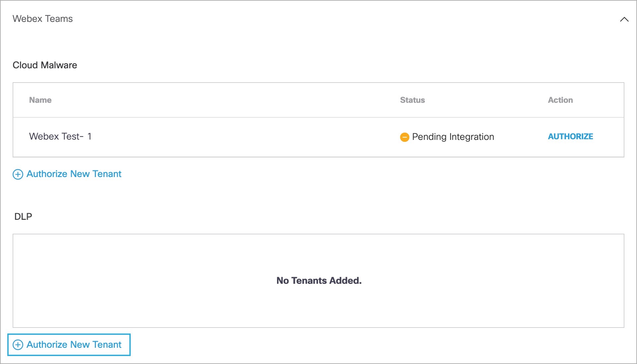Click the DLP section heading

23,216
